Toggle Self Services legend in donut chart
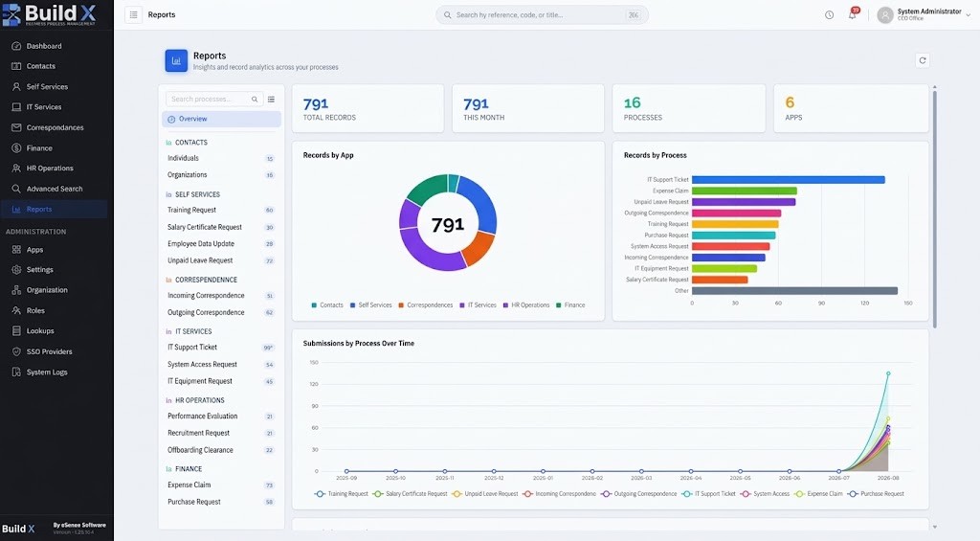980x541 pixels. click(x=370, y=305)
